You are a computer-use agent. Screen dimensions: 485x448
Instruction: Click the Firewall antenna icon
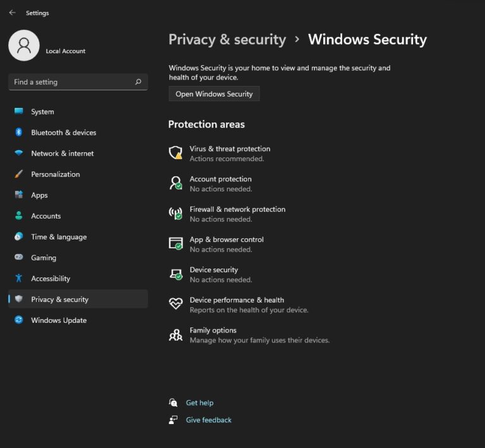176,213
